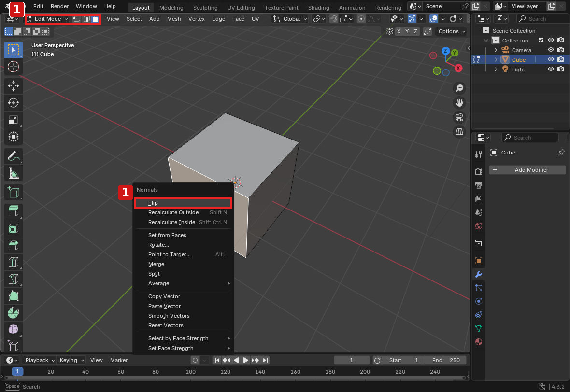Jump to the end frame
The height and width of the screenshot is (392, 570).
[x=265, y=360]
